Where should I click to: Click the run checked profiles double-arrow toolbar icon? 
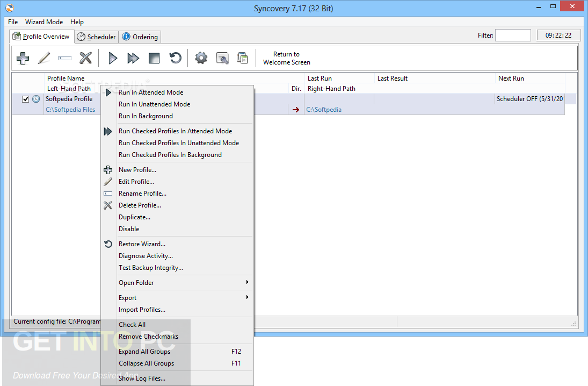pos(133,58)
